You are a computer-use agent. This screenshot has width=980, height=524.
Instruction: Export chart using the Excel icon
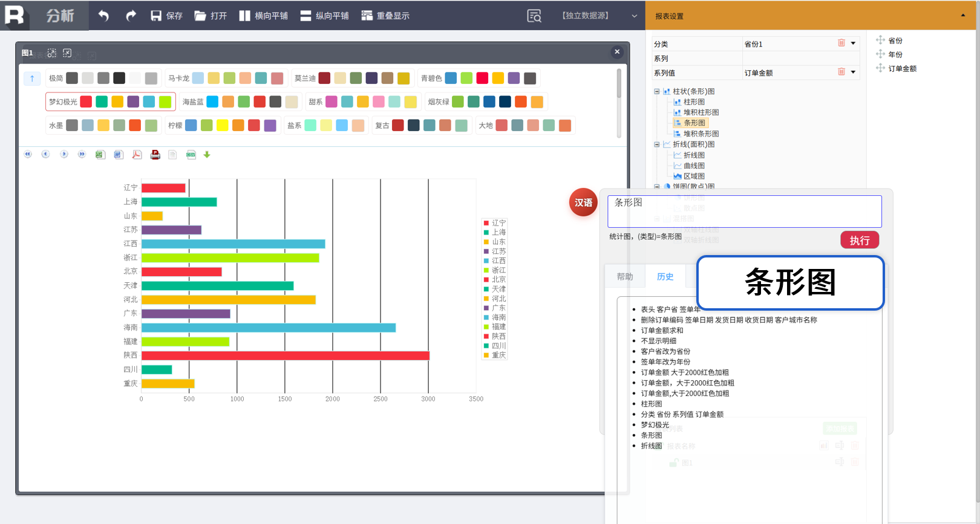[100, 155]
